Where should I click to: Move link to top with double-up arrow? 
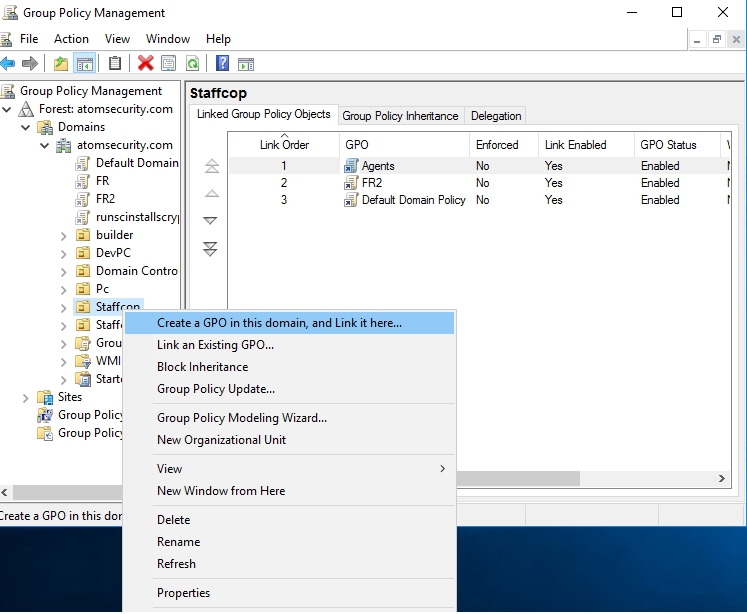211,166
